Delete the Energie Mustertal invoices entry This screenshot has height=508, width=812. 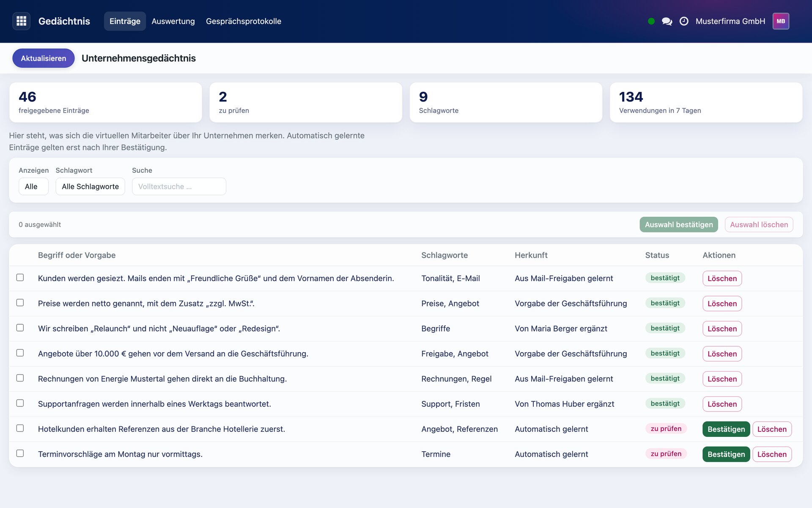coord(722,378)
